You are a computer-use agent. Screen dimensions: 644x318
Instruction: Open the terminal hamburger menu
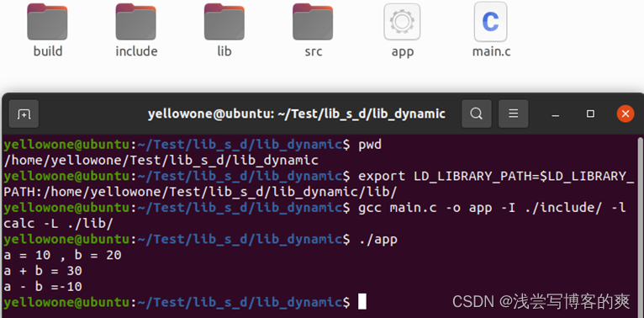point(514,114)
